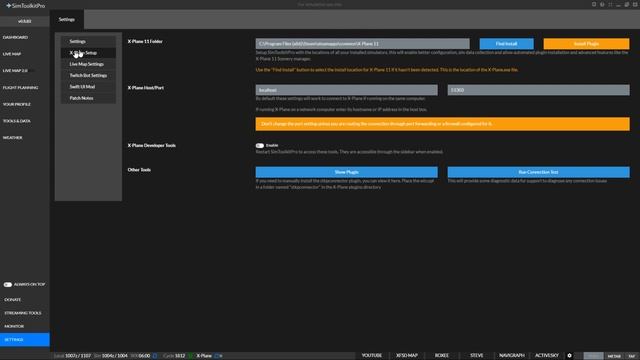This screenshot has width=640, height=360.
Task: Open Twitch Bot Settings submenu item
Action: [x=88, y=76]
